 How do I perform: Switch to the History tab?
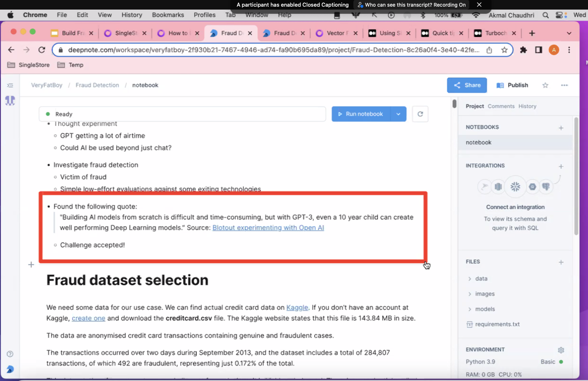point(527,106)
